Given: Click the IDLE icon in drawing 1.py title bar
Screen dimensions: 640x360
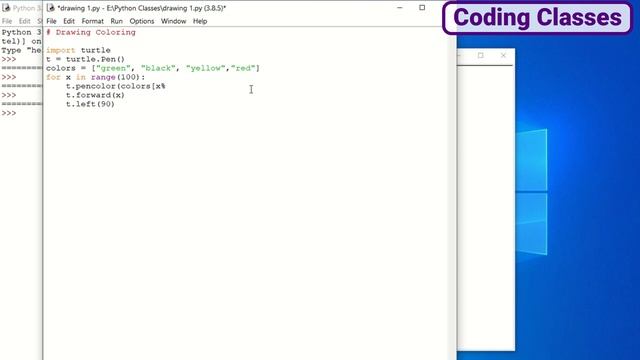Looking at the screenshot, I should [x=51, y=8].
